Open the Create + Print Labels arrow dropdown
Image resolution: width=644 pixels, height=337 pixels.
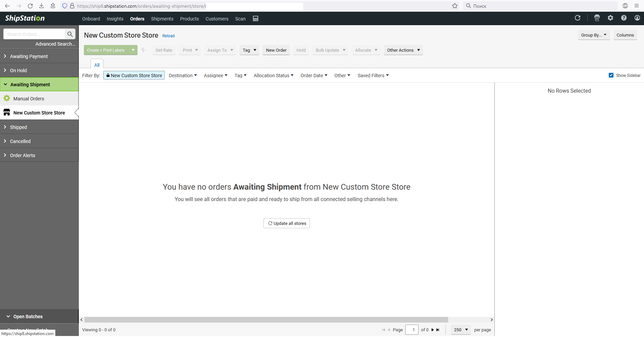(133, 50)
